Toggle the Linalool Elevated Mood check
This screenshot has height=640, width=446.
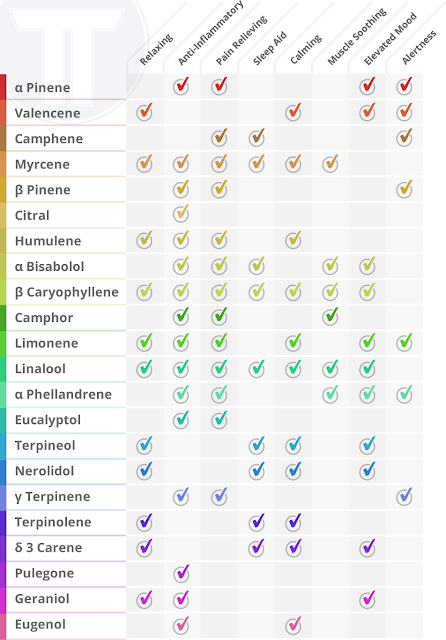coord(368,368)
